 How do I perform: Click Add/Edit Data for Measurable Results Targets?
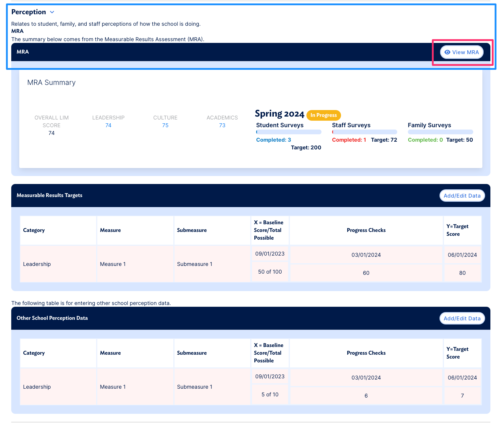(462, 196)
